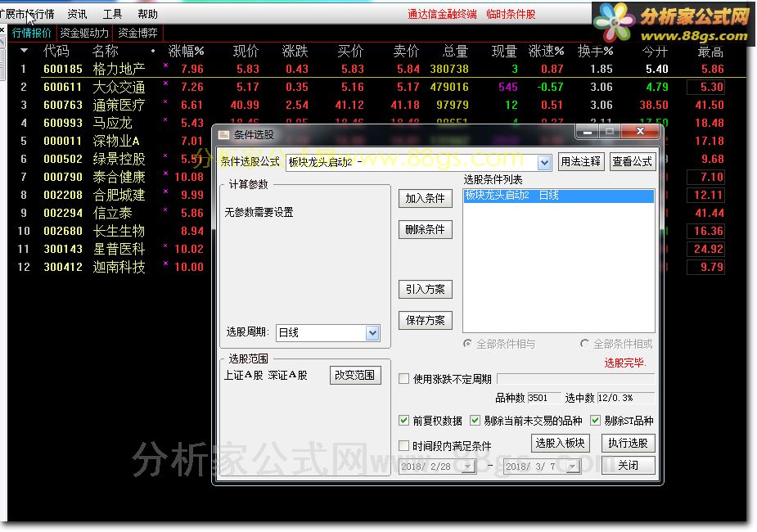Open the 帮助 menu
Screen dimensions: 757x532
pos(147,15)
